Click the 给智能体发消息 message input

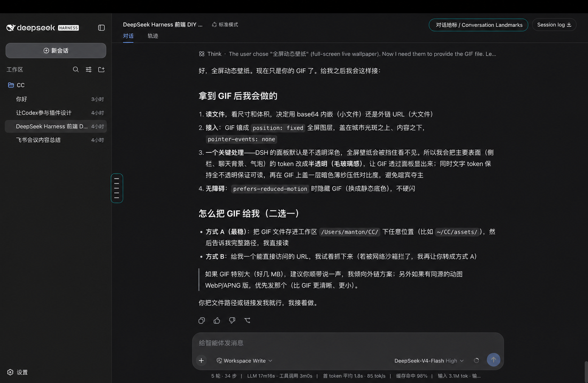pyautogui.click(x=348, y=343)
